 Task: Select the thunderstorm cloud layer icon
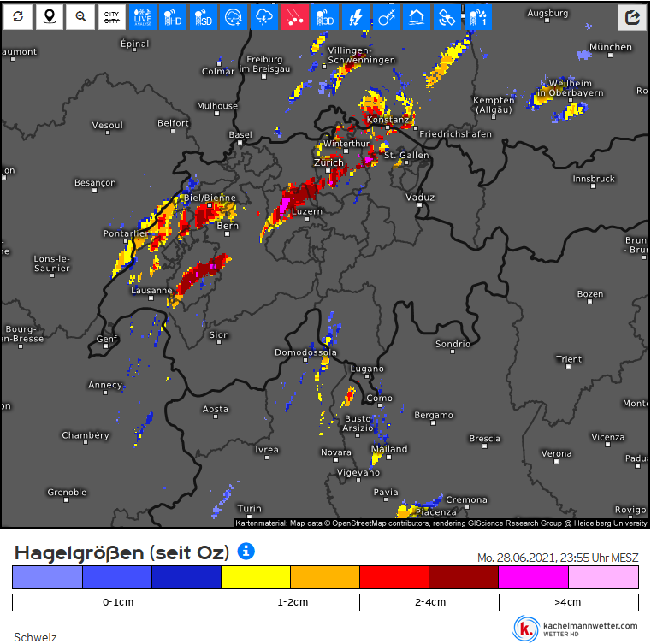tap(264, 17)
